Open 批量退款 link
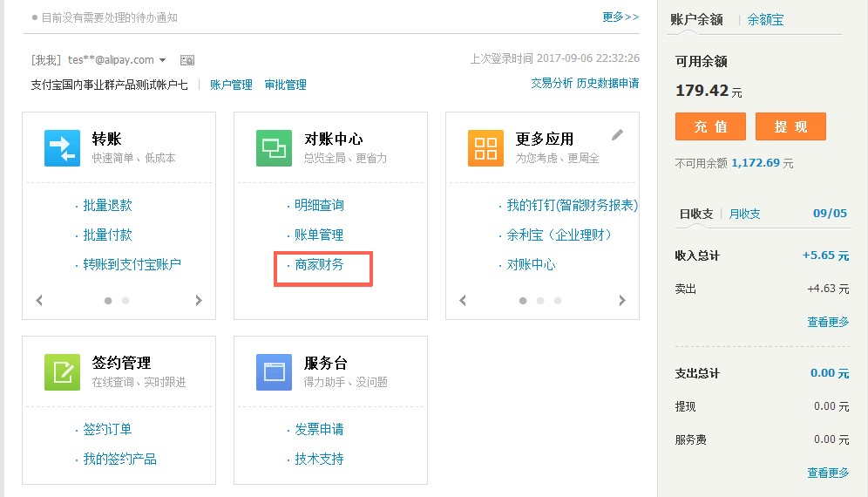 pyautogui.click(x=107, y=205)
